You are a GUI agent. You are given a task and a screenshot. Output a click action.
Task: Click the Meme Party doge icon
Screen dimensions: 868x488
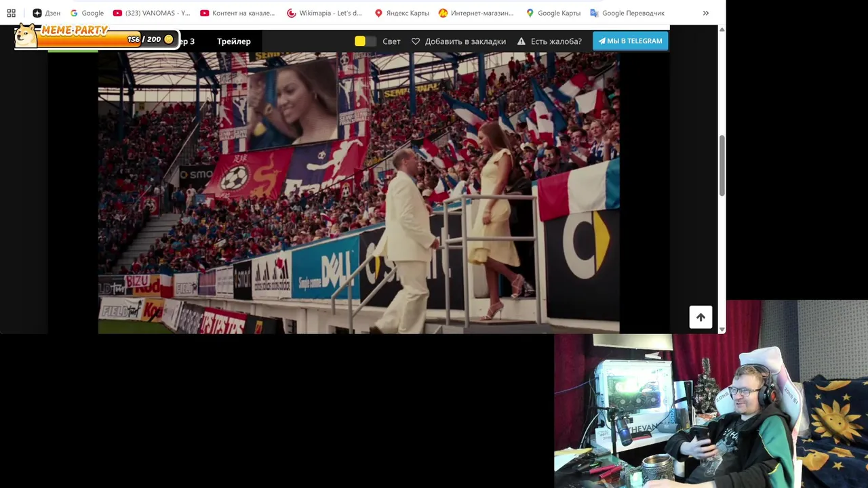tap(26, 36)
